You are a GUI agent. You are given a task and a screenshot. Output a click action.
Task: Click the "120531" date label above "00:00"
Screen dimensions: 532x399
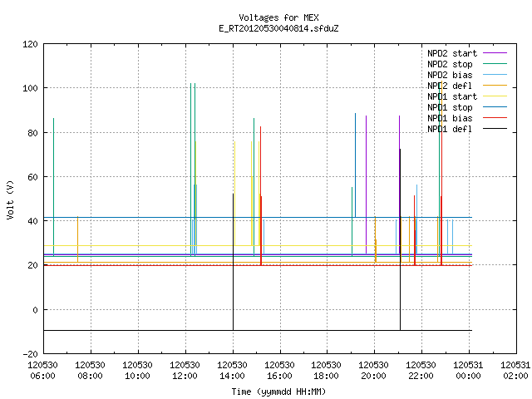click(x=468, y=366)
